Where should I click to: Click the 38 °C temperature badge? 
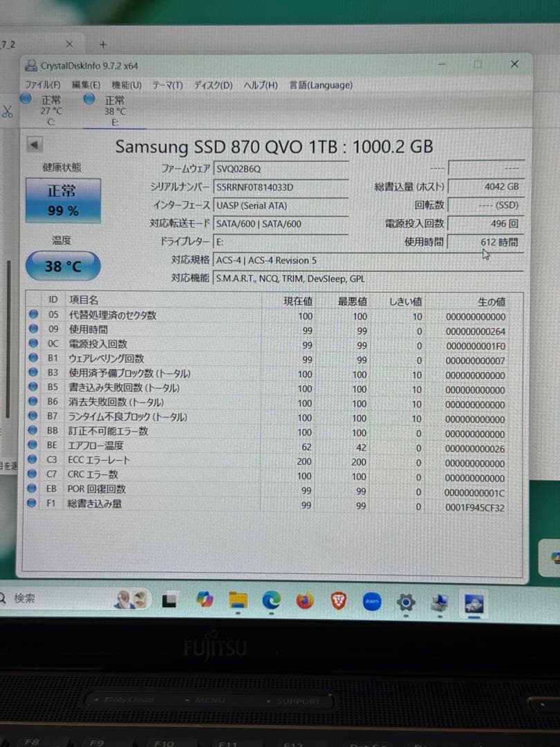(x=62, y=265)
